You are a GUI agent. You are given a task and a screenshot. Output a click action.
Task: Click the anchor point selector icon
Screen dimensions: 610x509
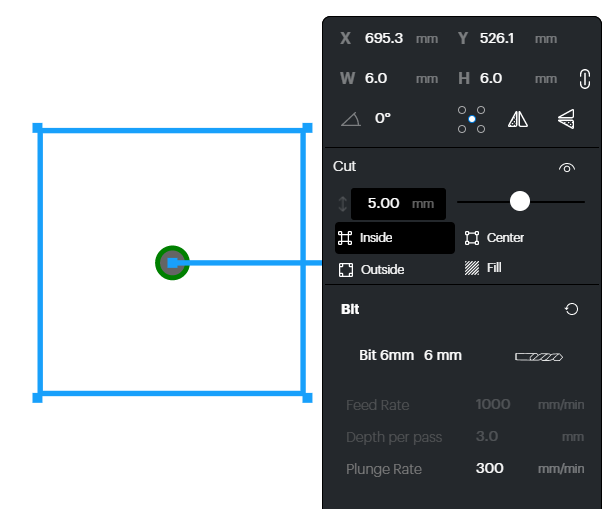click(471, 119)
